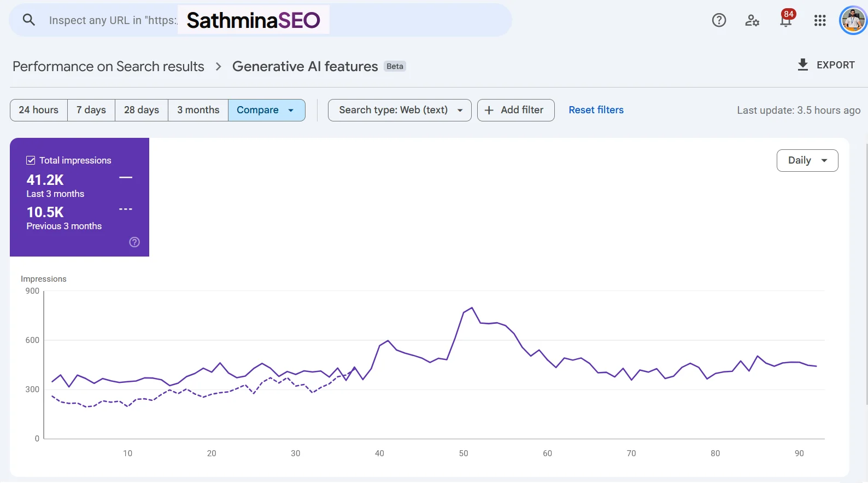Open the Compare date range dropdown
Image resolution: width=868 pixels, height=483 pixels.
point(267,110)
